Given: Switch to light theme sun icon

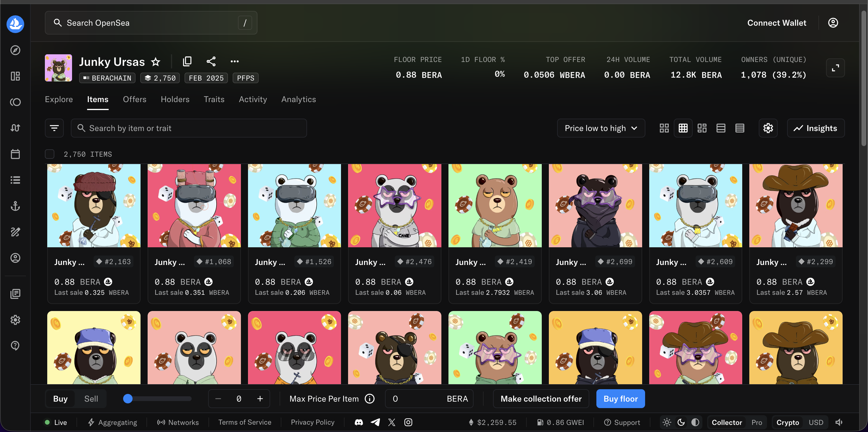Looking at the screenshot, I should [x=667, y=422].
